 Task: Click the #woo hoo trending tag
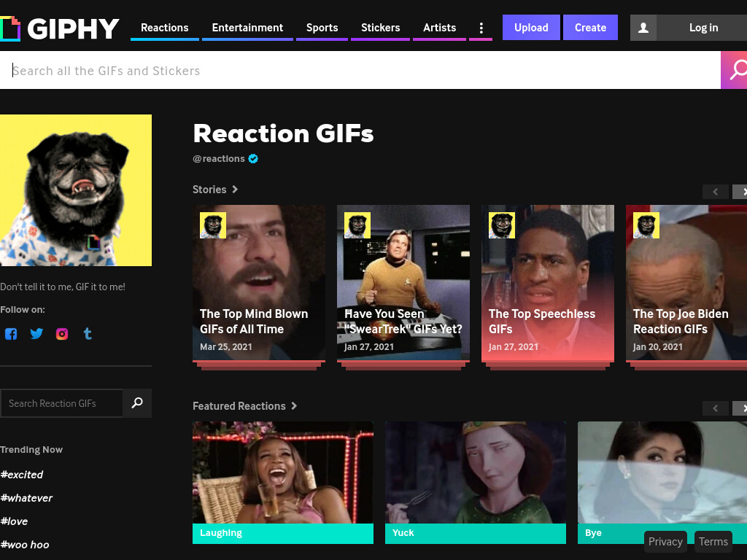click(25, 544)
